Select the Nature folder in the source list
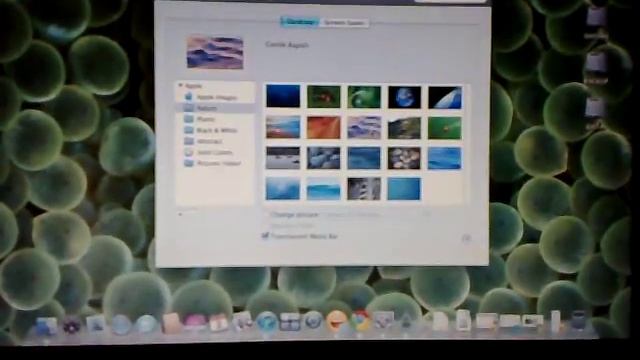The image size is (640, 360). point(216,108)
